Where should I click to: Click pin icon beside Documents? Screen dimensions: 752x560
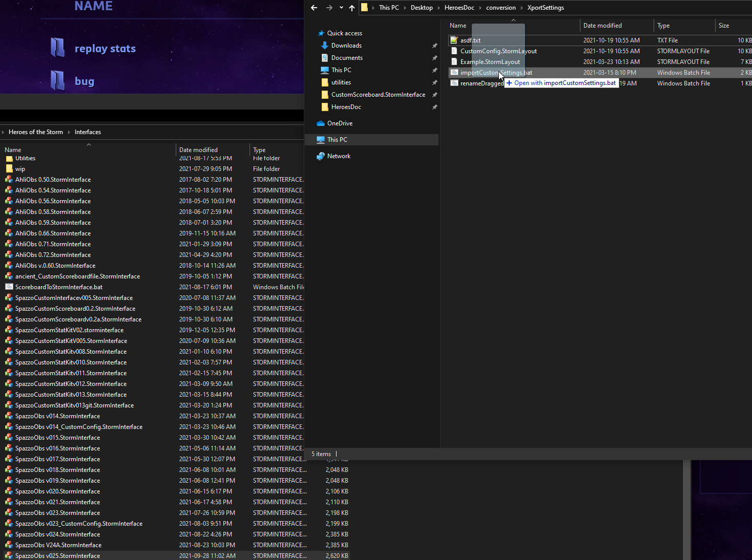tap(434, 58)
